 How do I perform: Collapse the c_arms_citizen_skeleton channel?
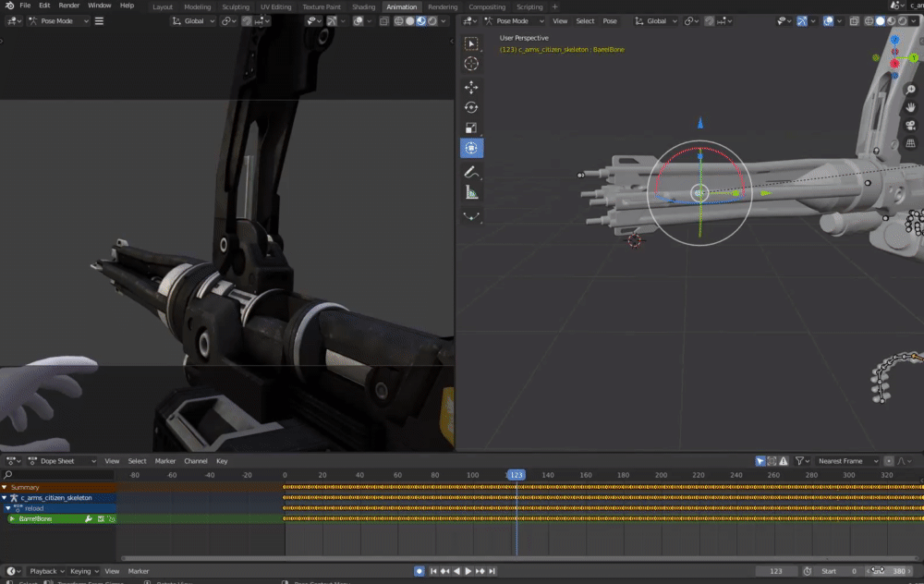[x=5, y=498]
